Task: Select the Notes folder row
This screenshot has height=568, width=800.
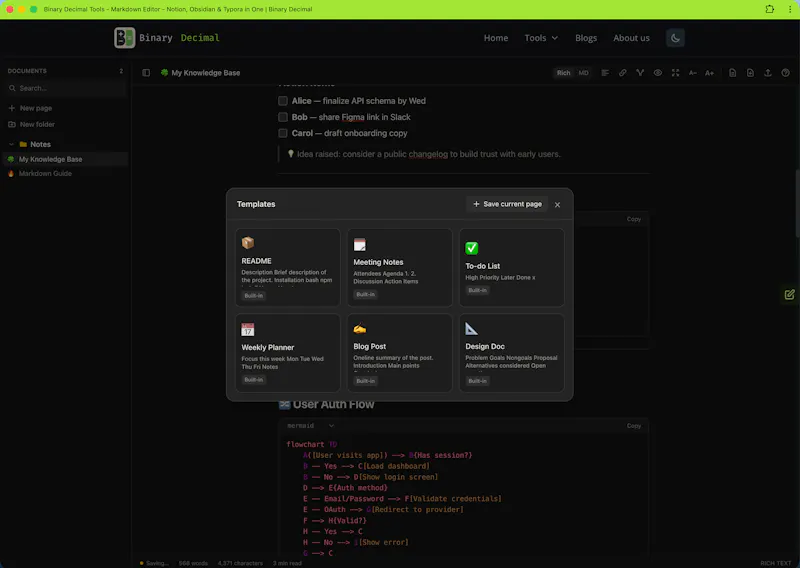Action: point(65,144)
